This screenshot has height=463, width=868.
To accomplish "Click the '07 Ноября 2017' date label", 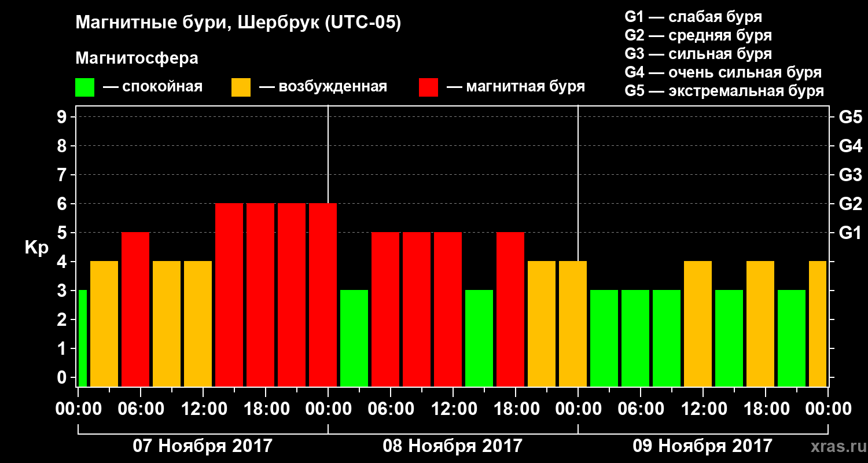I will 203,446.
